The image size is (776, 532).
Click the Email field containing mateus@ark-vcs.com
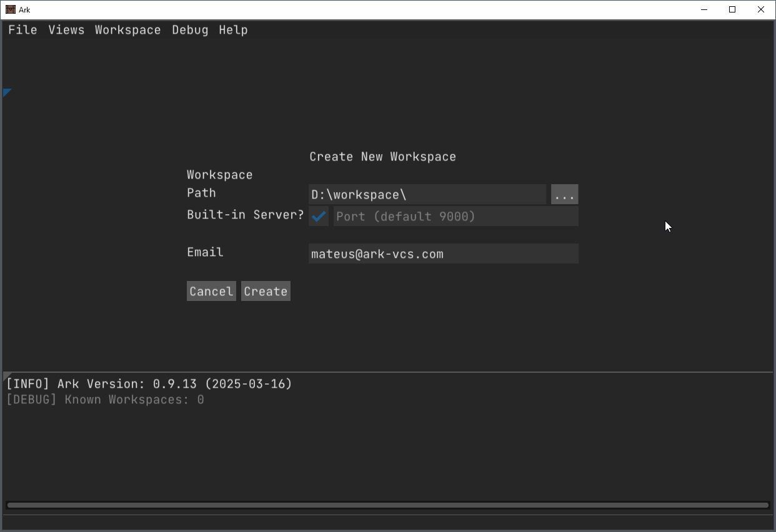coord(443,254)
